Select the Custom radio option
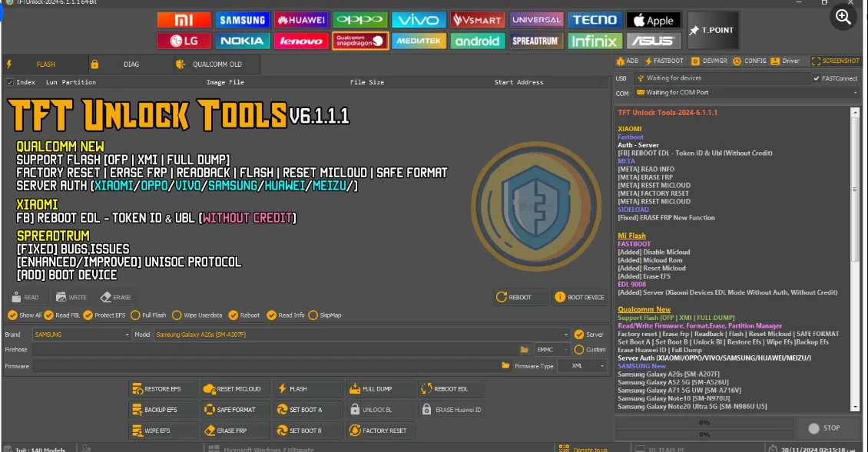The height and width of the screenshot is (452, 868). point(590,350)
